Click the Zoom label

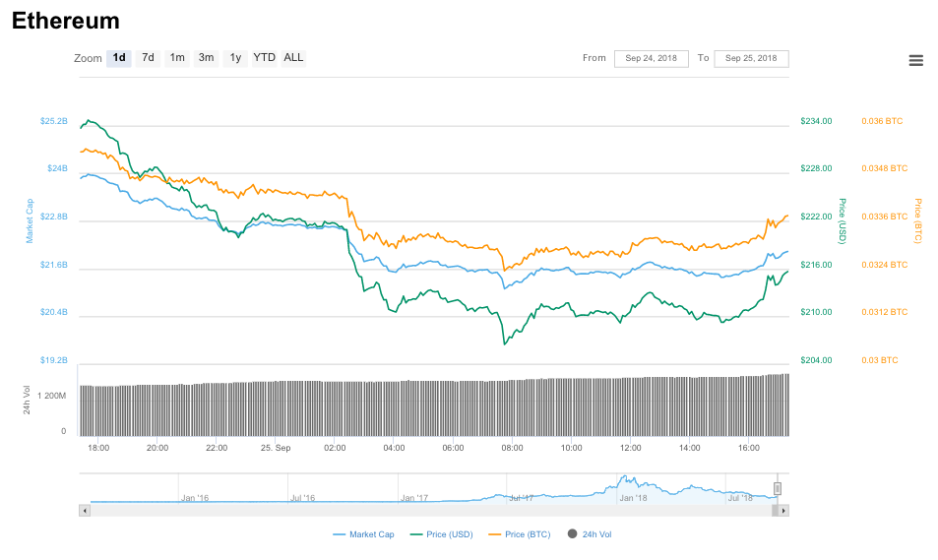click(x=88, y=58)
